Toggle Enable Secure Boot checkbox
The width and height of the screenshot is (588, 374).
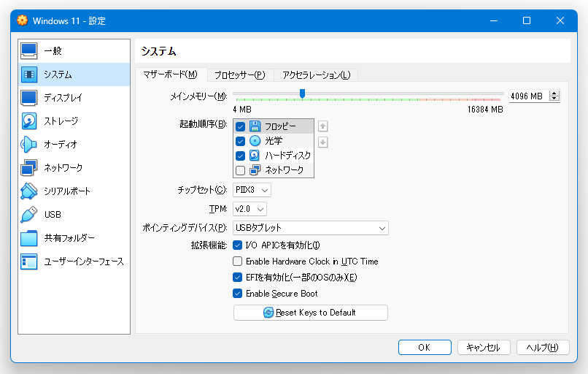(237, 293)
